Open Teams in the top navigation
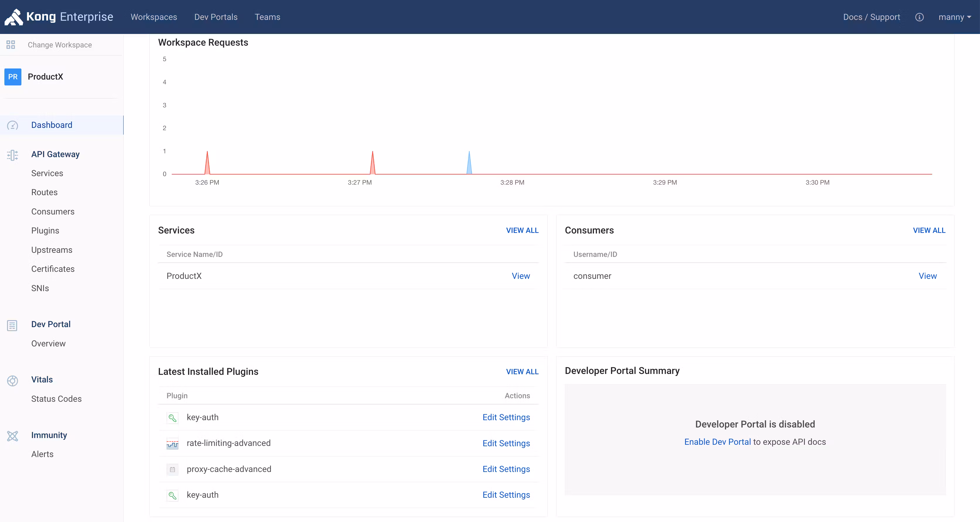Image resolution: width=980 pixels, height=522 pixels. click(267, 17)
